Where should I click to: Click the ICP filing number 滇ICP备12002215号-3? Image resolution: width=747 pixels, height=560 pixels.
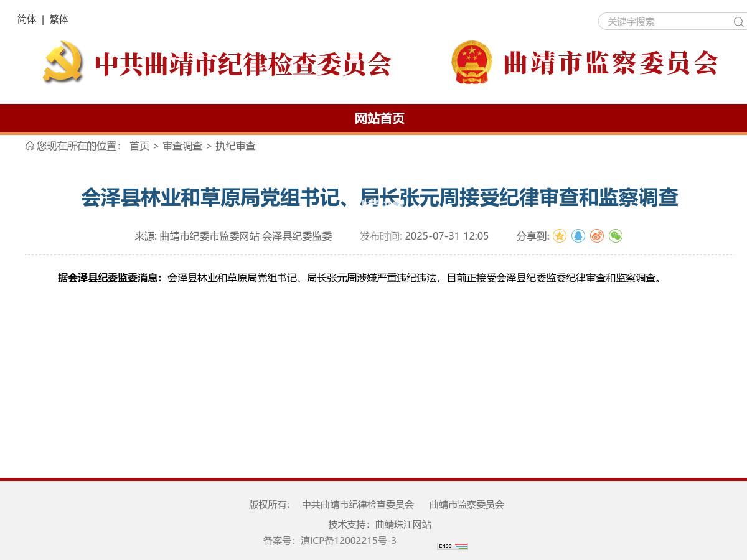pos(349,541)
